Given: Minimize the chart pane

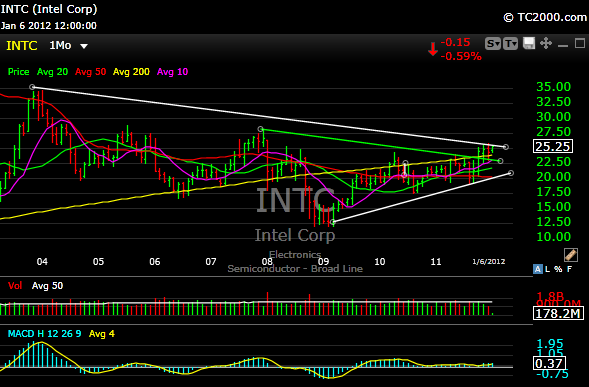Looking at the screenshot, I should click(563, 46).
